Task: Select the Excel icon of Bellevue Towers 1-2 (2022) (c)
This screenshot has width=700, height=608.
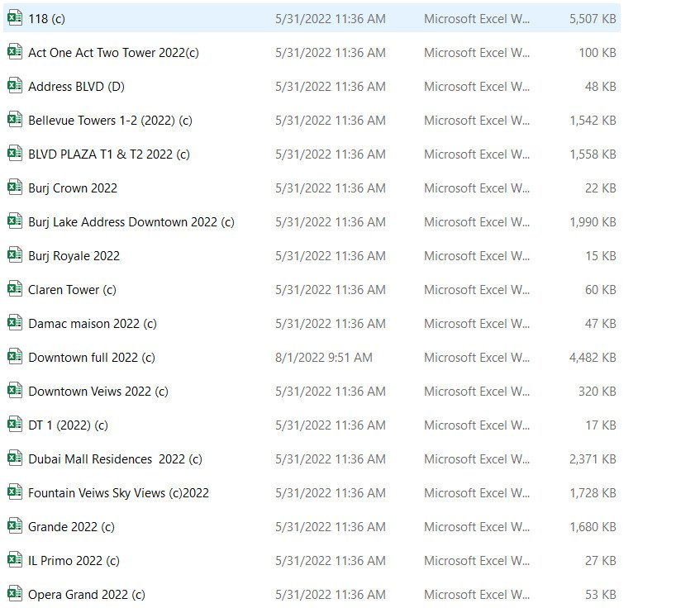Action: click(x=15, y=120)
